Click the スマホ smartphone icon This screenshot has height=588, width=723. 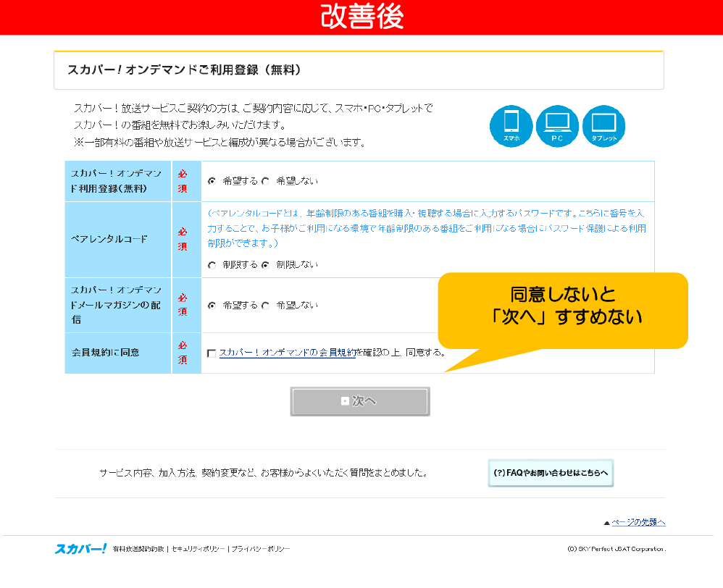[x=511, y=126]
